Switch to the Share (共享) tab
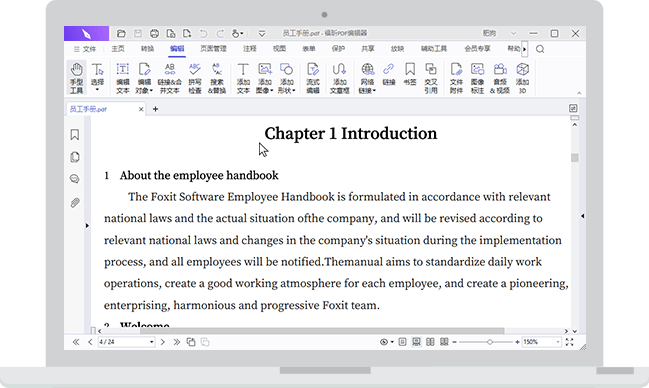The width and height of the screenshot is (649, 388). tap(368, 49)
